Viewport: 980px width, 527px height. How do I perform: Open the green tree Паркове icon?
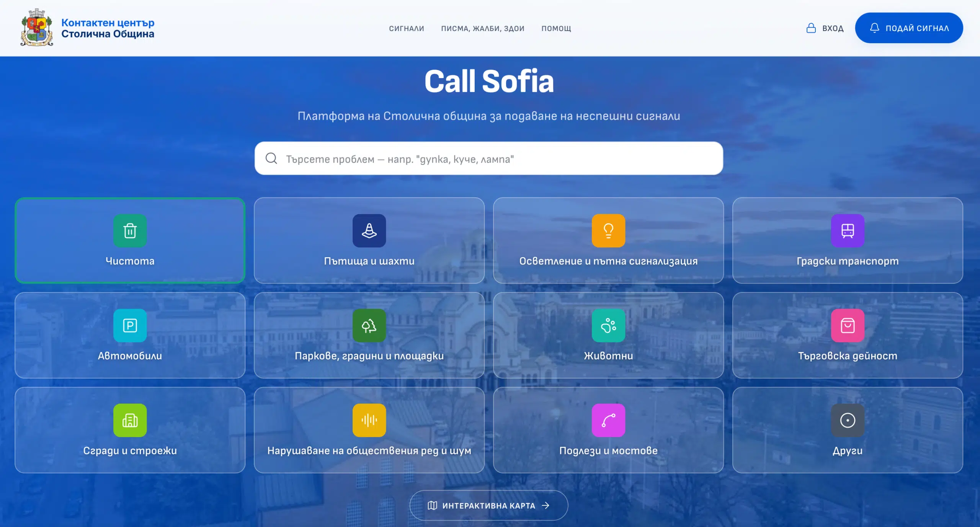coord(369,325)
